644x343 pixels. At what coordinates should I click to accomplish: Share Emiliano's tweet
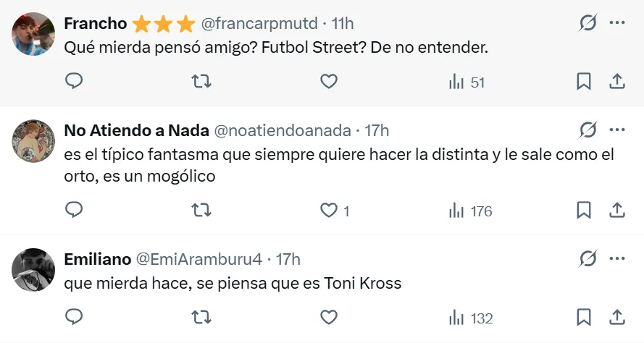[617, 318]
